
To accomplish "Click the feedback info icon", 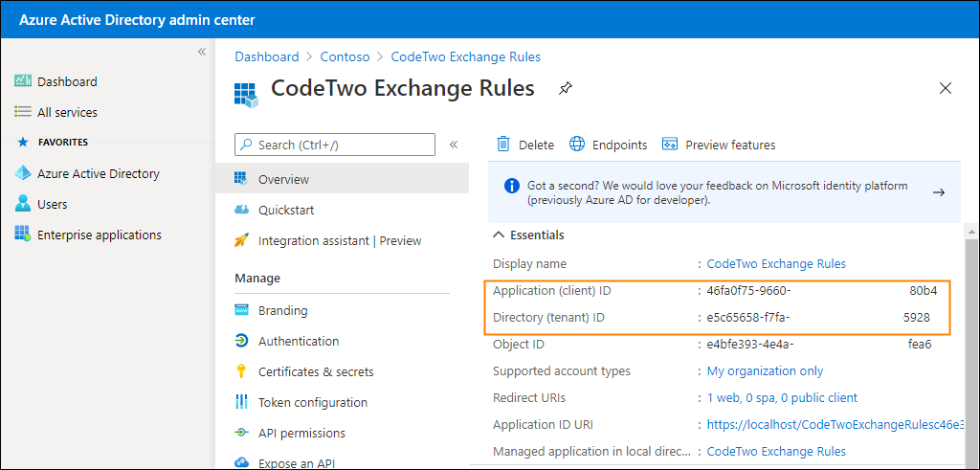I will click(x=511, y=186).
